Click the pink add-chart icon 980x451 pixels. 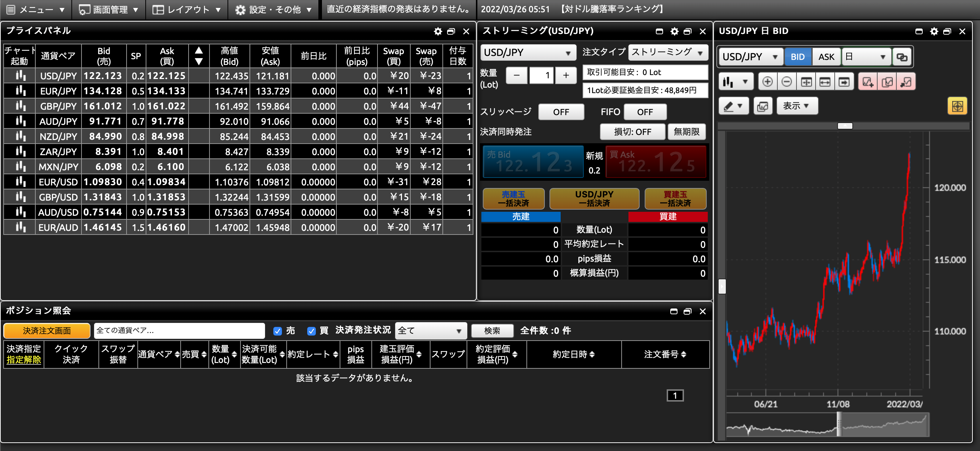point(868,82)
